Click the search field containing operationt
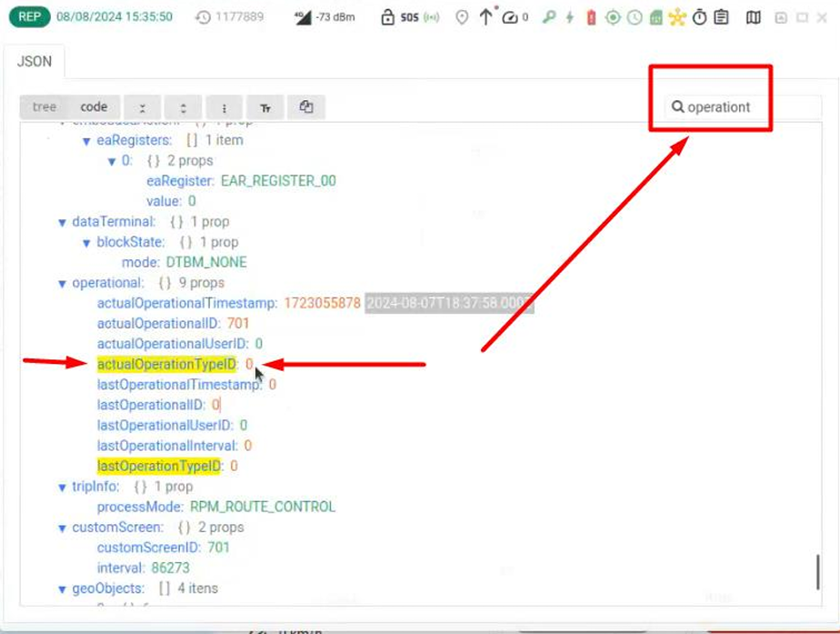This screenshot has width=840, height=634. tap(741, 107)
